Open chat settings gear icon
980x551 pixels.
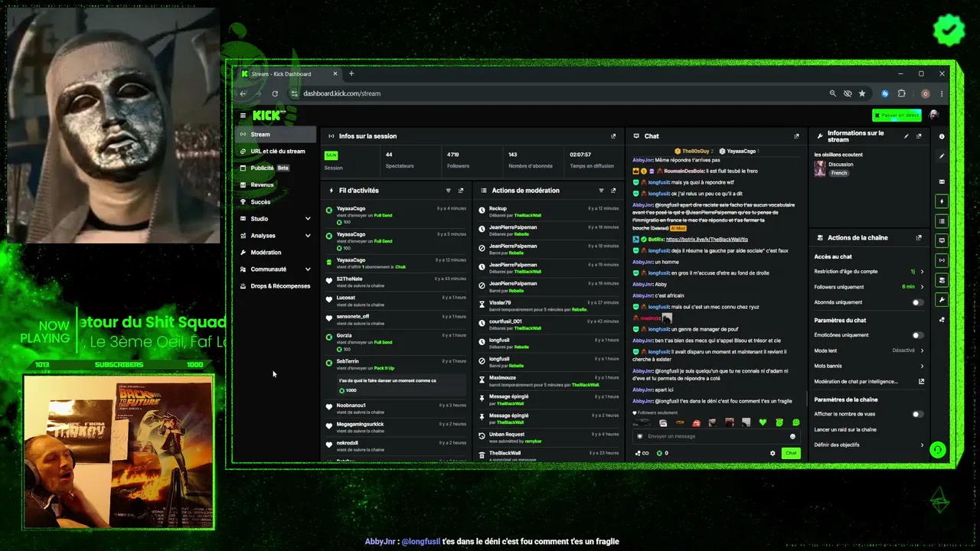tap(773, 453)
